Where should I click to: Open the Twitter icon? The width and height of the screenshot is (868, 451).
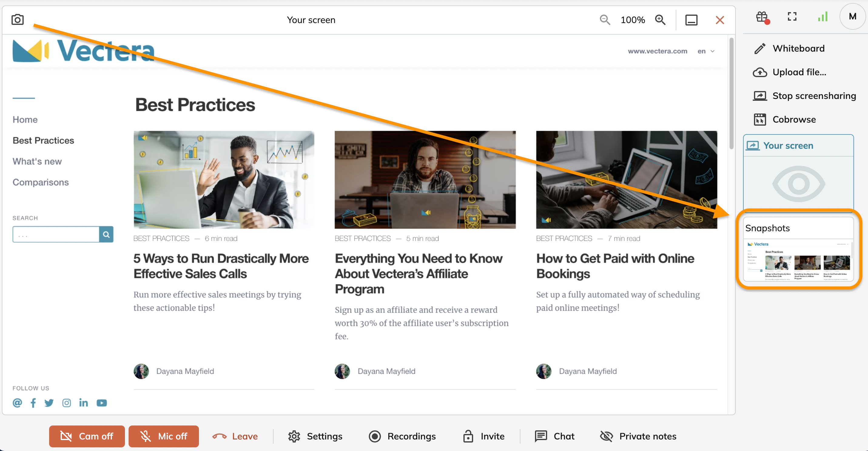click(x=49, y=403)
